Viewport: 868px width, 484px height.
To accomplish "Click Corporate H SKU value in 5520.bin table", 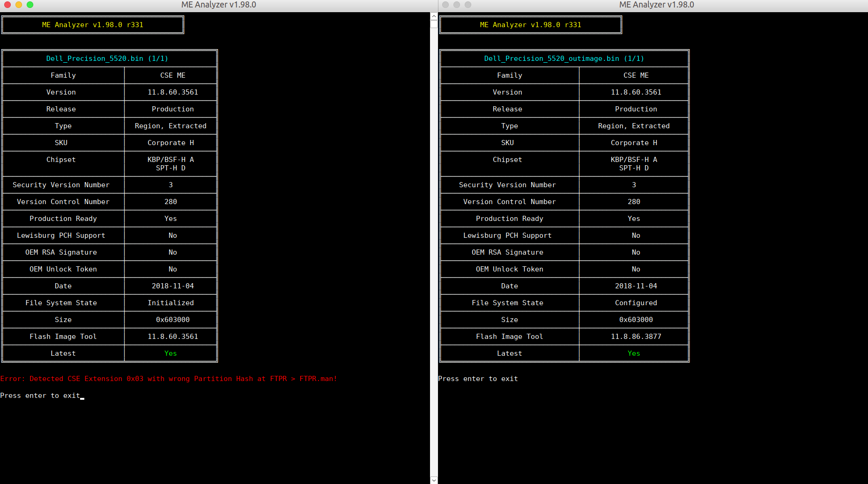I will click(x=171, y=143).
